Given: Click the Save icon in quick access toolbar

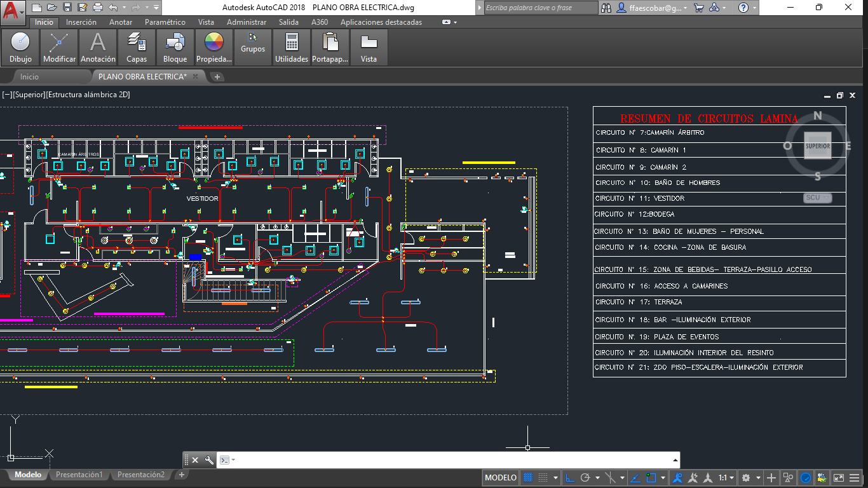Looking at the screenshot, I should click(67, 8).
